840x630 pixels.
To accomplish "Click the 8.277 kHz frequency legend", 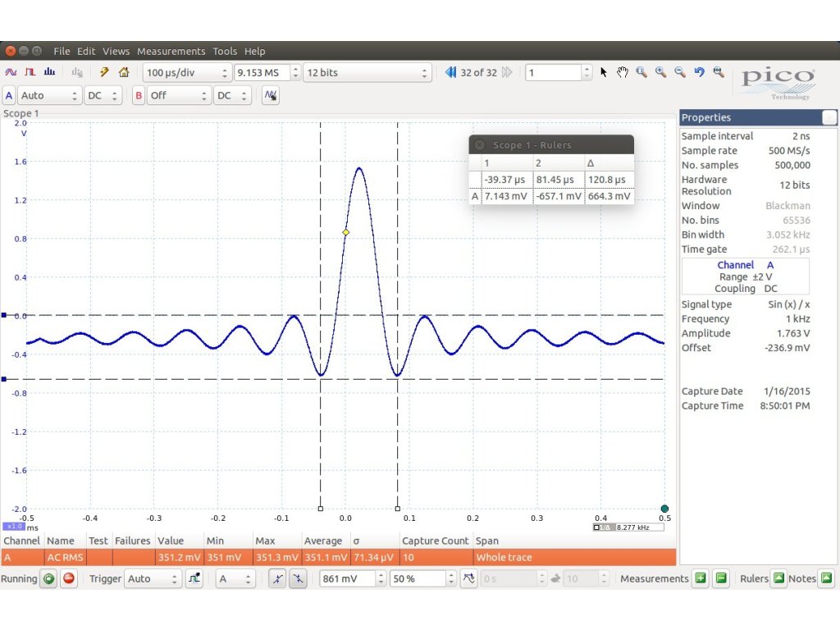I will tap(629, 527).
